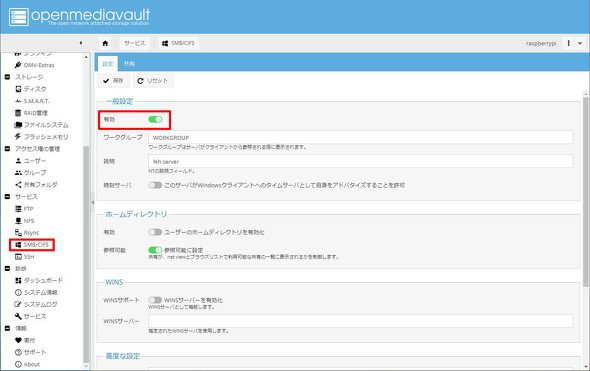Click the 保存 button

coord(114,81)
